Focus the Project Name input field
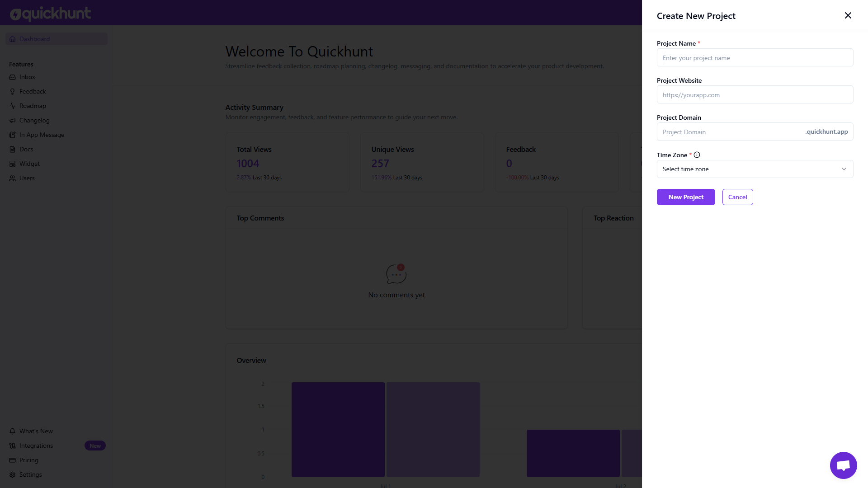 coord(755,57)
